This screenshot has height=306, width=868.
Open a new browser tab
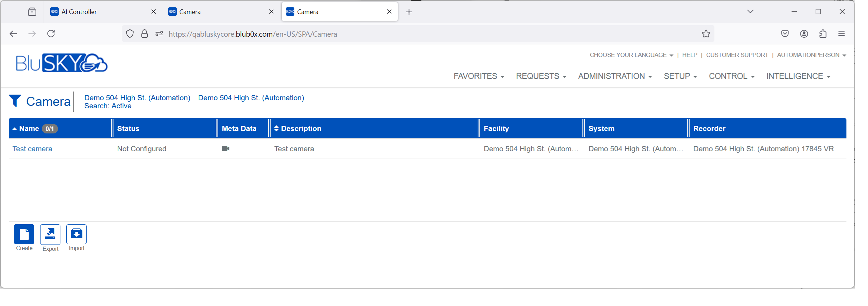tap(409, 12)
